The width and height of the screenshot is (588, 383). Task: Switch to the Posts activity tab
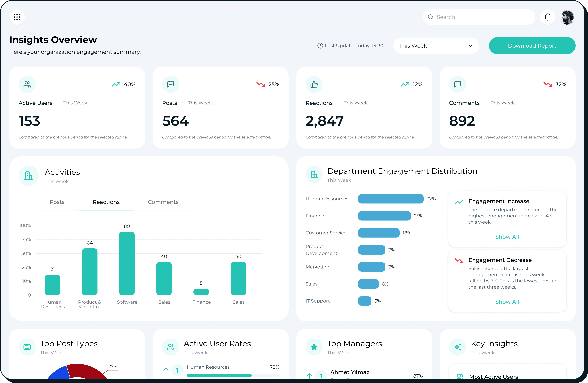point(57,202)
